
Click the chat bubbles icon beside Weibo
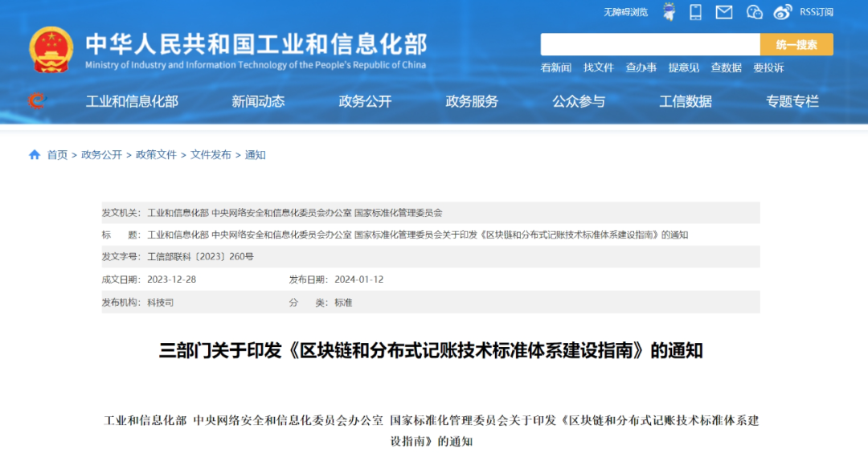[754, 12]
